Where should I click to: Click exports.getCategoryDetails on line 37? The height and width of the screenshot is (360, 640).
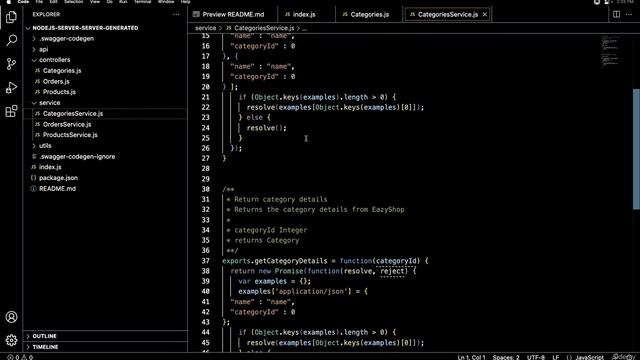click(275, 261)
